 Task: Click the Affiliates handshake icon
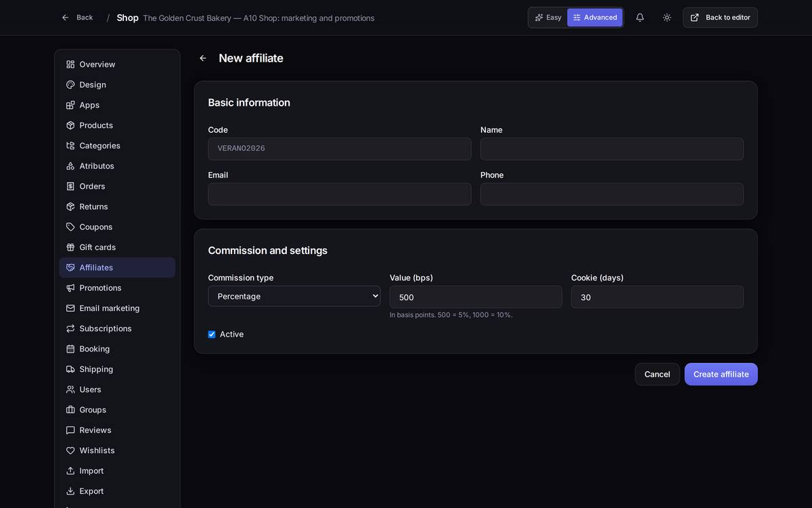coord(70,268)
